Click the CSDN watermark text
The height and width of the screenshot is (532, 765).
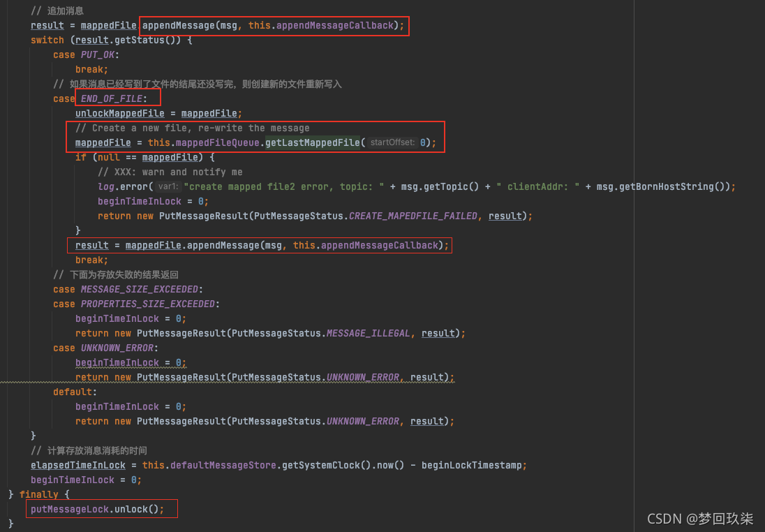click(699, 518)
